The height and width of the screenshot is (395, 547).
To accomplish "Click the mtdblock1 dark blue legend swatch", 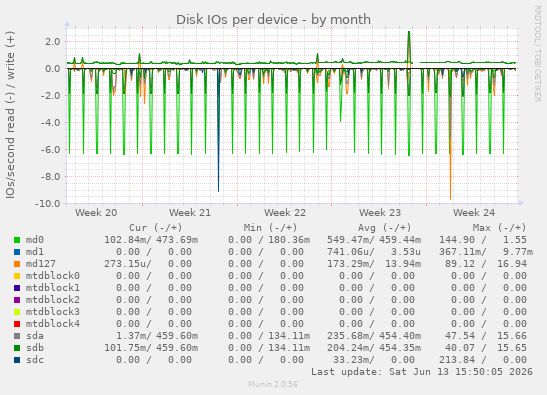I will 17,288.
